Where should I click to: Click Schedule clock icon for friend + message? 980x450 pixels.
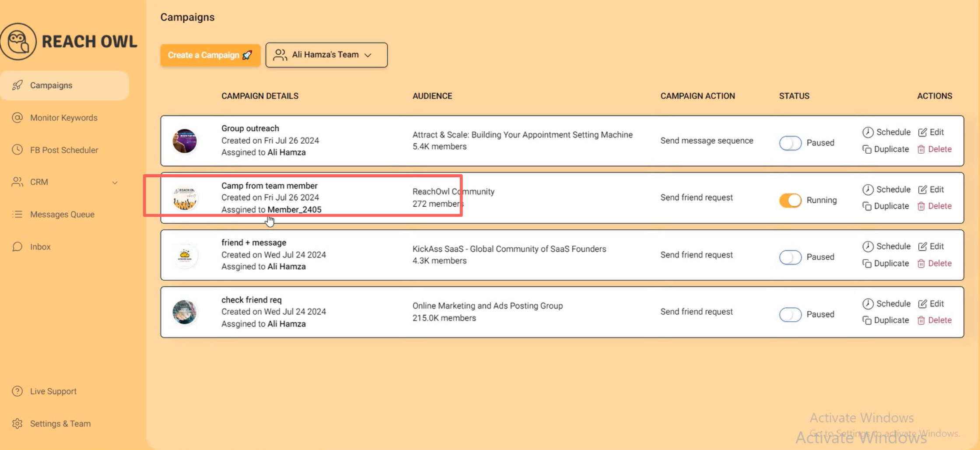coord(868,246)
